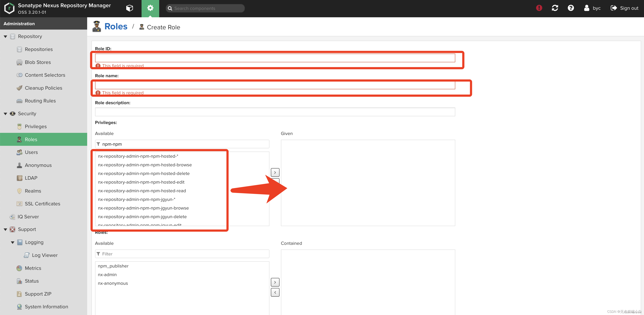Click the add-privilege right arrow button

coord(275,172)
